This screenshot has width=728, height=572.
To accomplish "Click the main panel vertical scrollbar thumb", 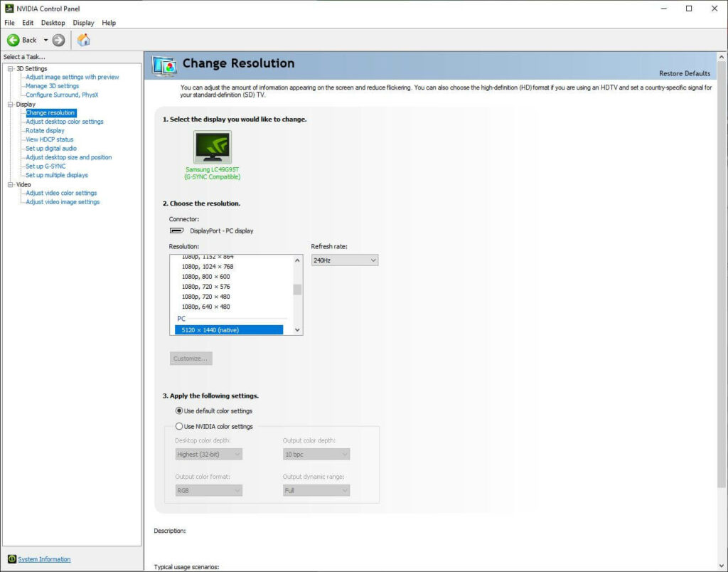I will 722,274.
